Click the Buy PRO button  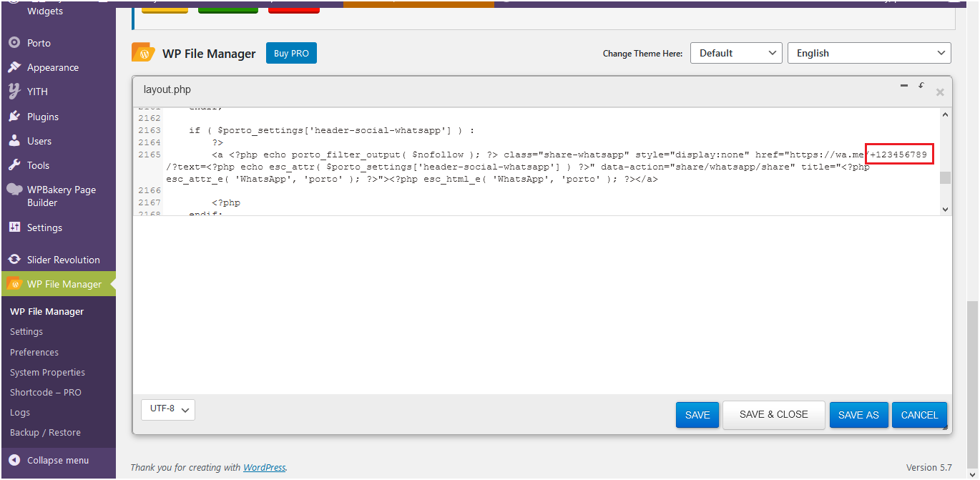(x=291, y=53)
